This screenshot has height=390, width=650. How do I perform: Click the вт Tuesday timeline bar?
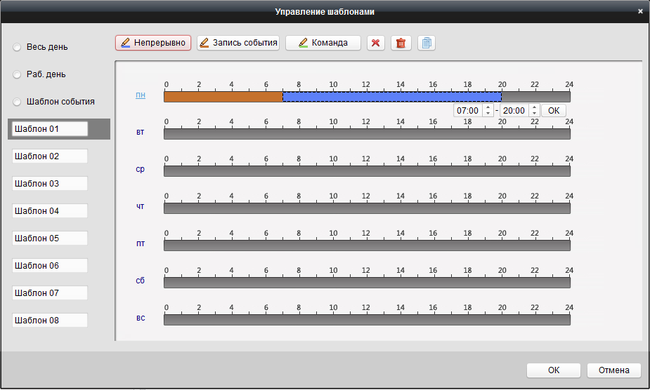(x=367, y=134)
